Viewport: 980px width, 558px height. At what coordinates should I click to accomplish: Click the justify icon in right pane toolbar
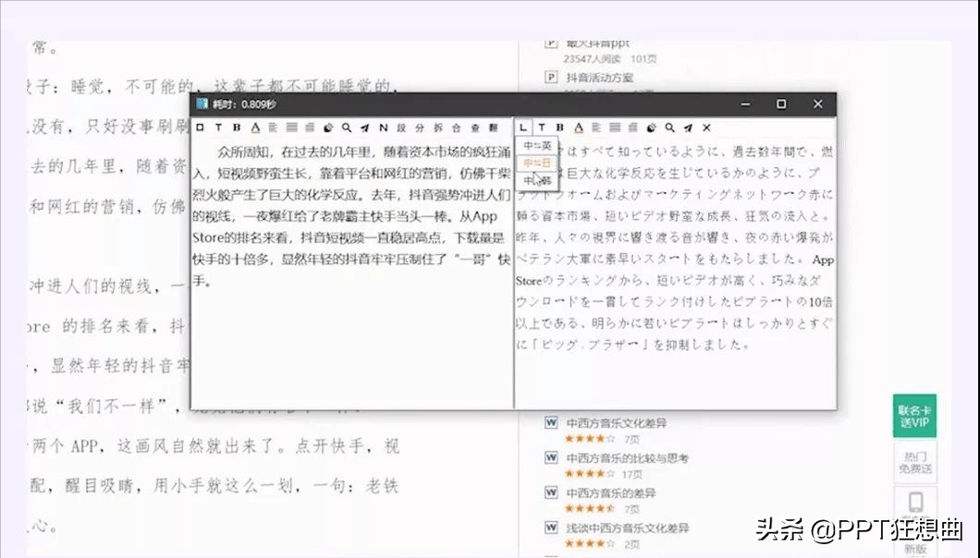(x=615, y=127)
